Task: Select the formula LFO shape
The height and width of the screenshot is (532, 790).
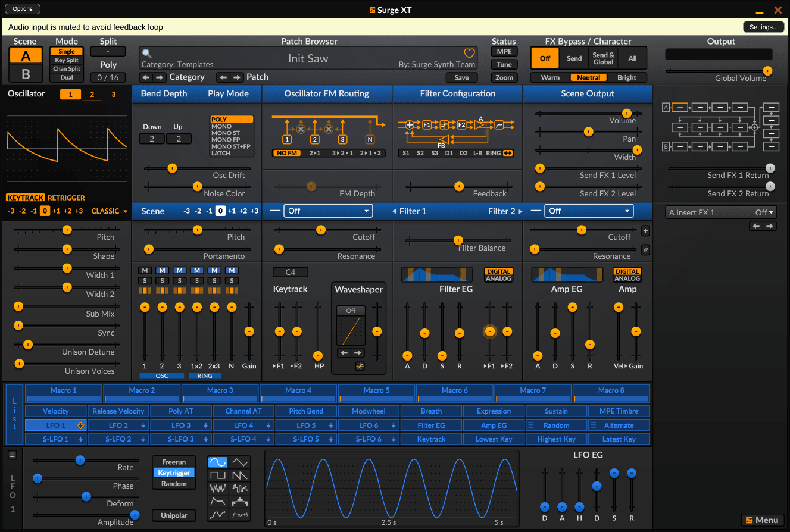Action: click(x=240, y=514)
